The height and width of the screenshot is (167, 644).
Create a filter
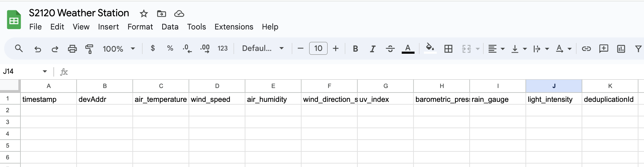638,49
